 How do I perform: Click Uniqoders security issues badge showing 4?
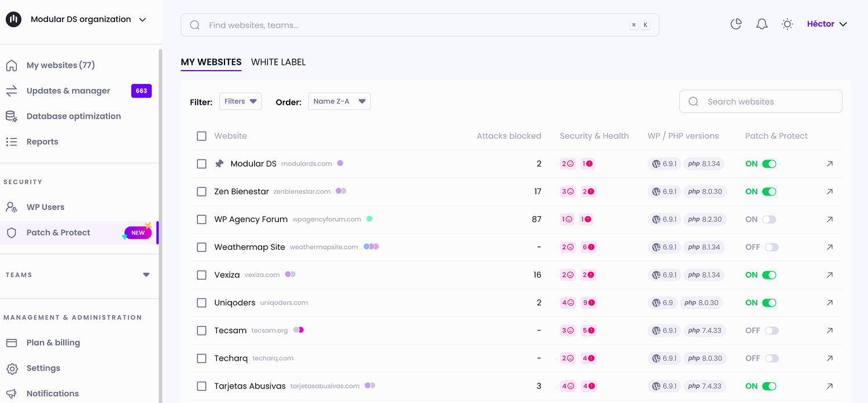(x=568, y=302)
